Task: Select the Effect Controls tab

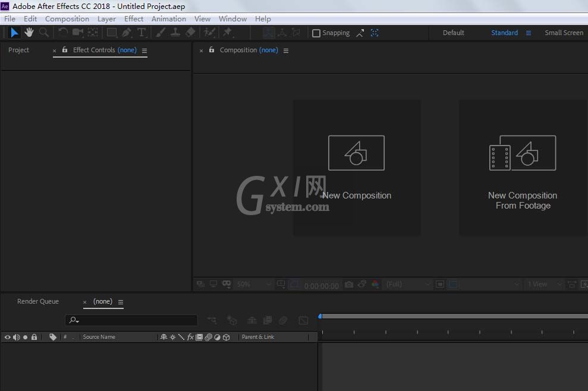Action: click(x=105, y=50)
